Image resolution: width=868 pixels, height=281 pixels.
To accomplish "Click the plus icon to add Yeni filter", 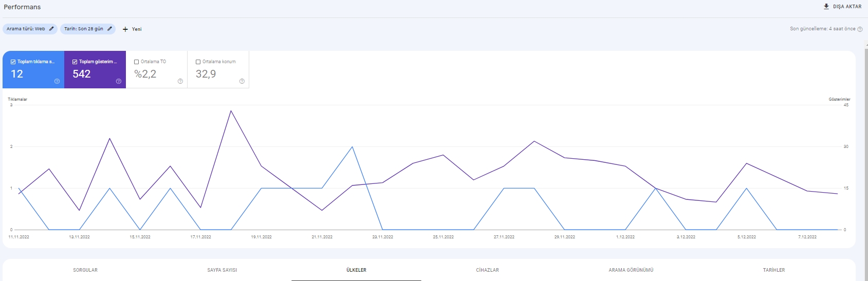I will point(125,29).
